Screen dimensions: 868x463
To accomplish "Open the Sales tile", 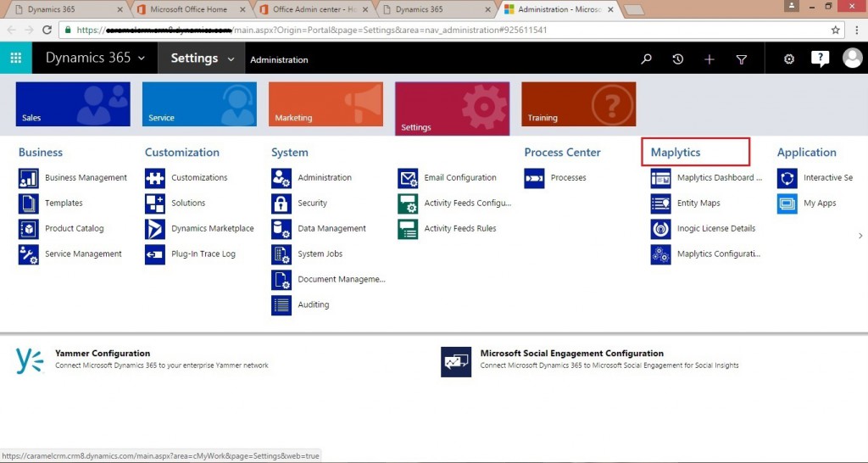I will pos(73,104).
